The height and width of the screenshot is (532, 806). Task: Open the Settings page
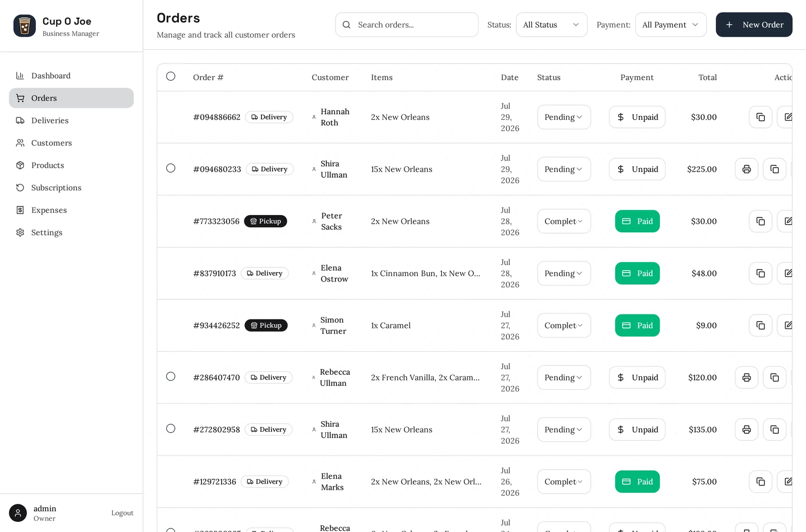point(71,233)
